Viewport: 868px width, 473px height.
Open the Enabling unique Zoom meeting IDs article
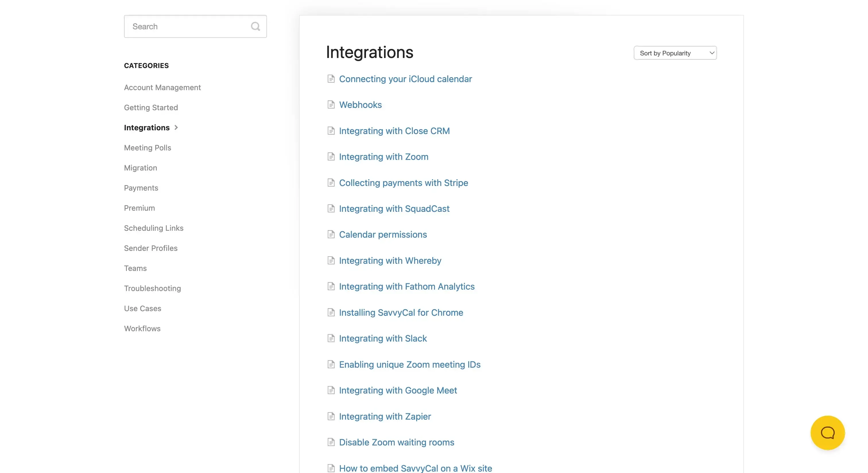[409, 364]
